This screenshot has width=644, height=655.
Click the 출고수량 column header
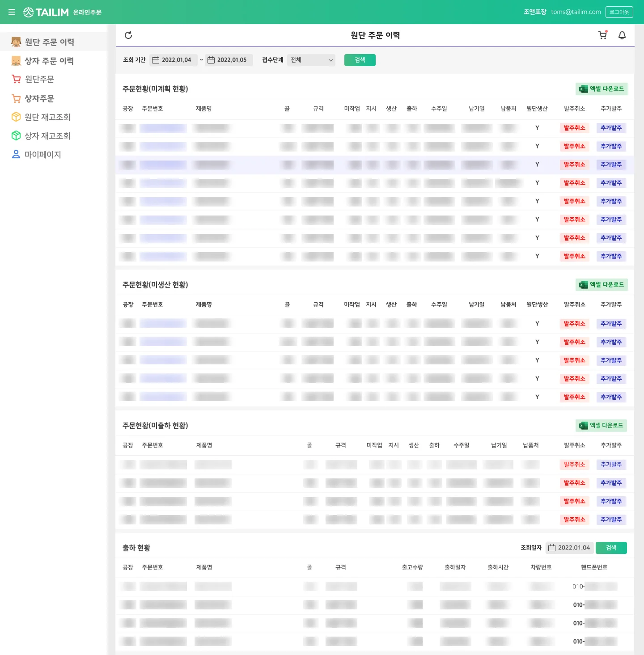(x=412, y=567)
